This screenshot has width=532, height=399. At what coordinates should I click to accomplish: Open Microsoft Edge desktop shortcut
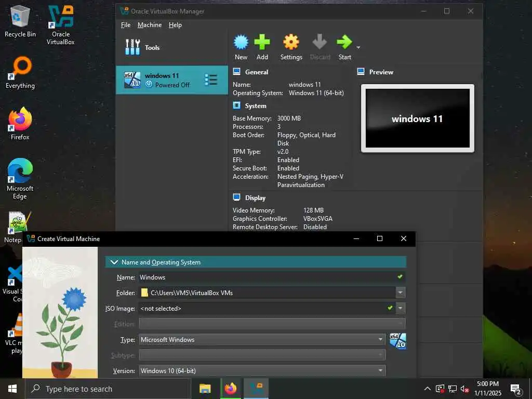tap(20, 179)
